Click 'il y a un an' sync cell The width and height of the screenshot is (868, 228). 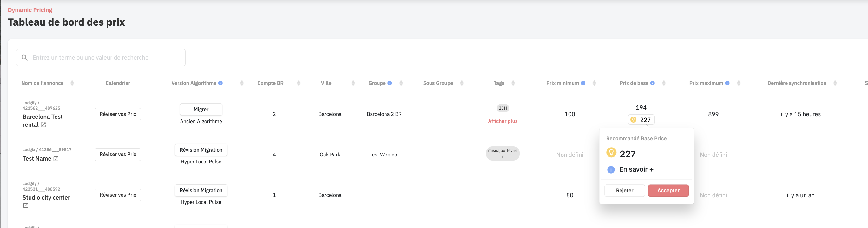click(801, 195)
